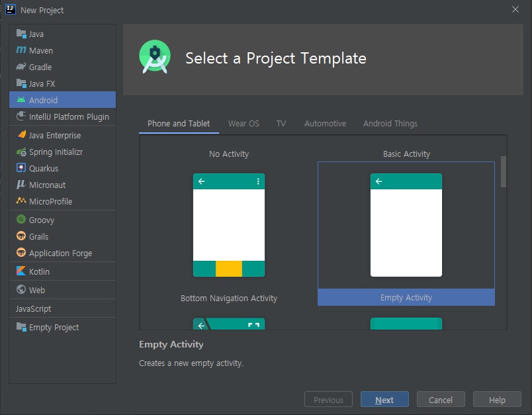This screenshot has width=532, height=415.
Task: Choose Empty Project entry
Action: tap(62, 327)
